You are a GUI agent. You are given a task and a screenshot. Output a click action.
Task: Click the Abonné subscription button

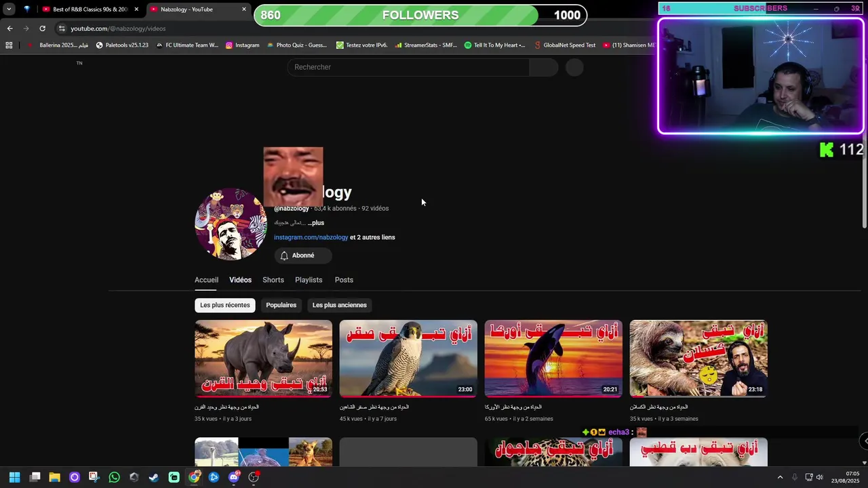tap(303, 256)
